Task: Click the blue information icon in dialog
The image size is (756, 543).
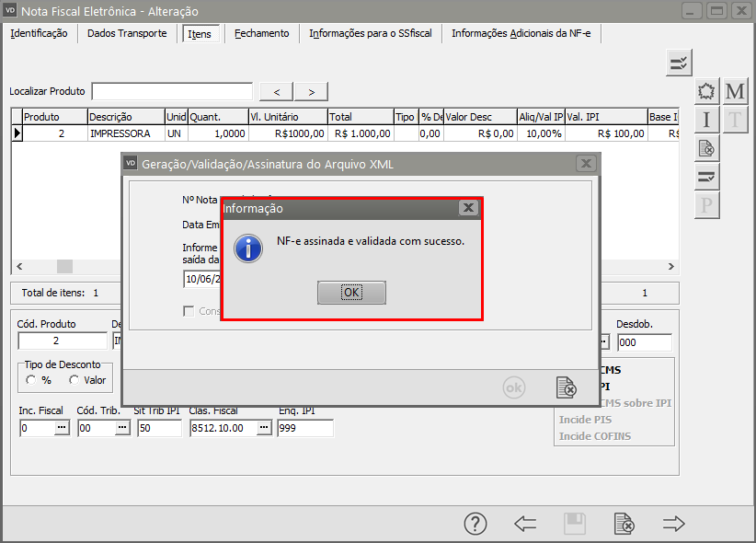Action: pyautogui.click(x=248, y=248)
